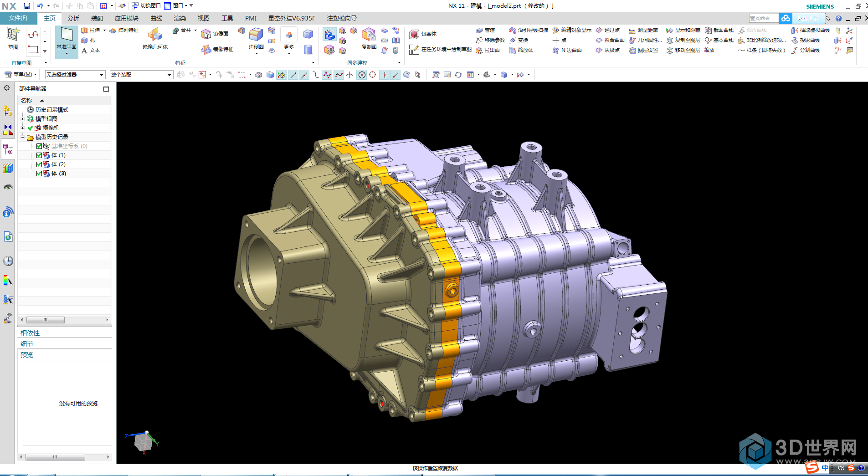Screen dimensions: 868x476
Task: Open the 更多 feature dropdown
Action: [x=289, y=42]
